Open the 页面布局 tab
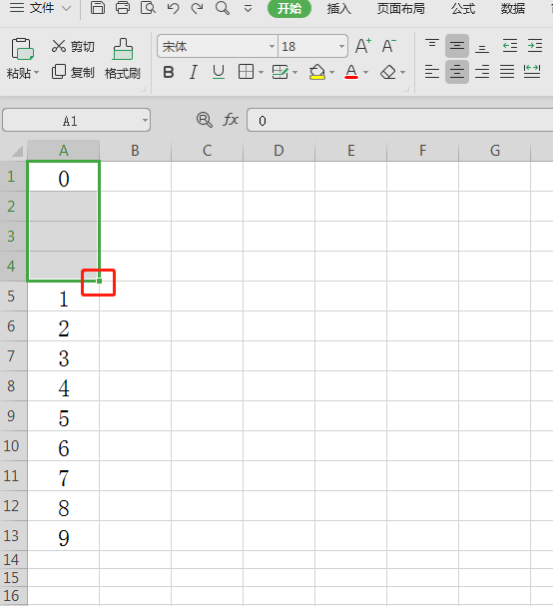Viewport: 554px width, 607px height. coord(401,9)
